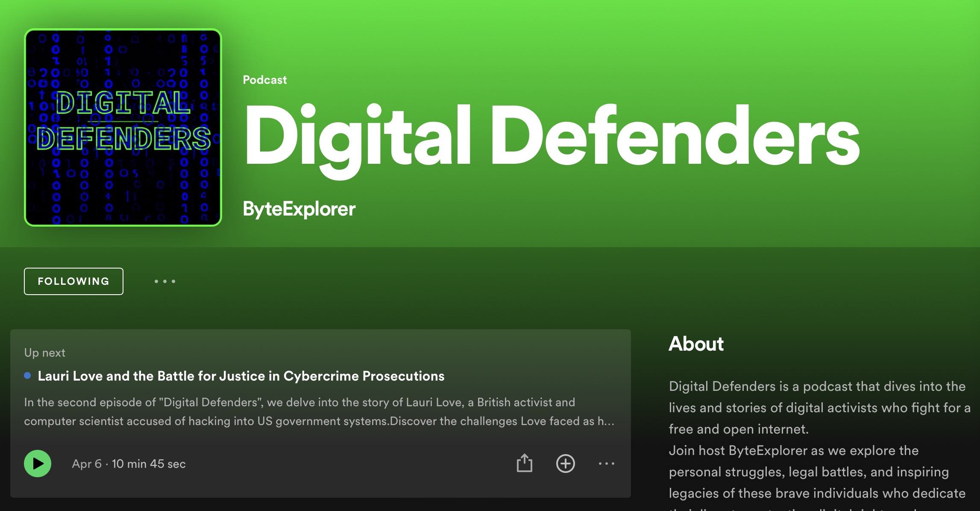Click the Podcast type label
The image size is (980, 511).
coord(264,80)
